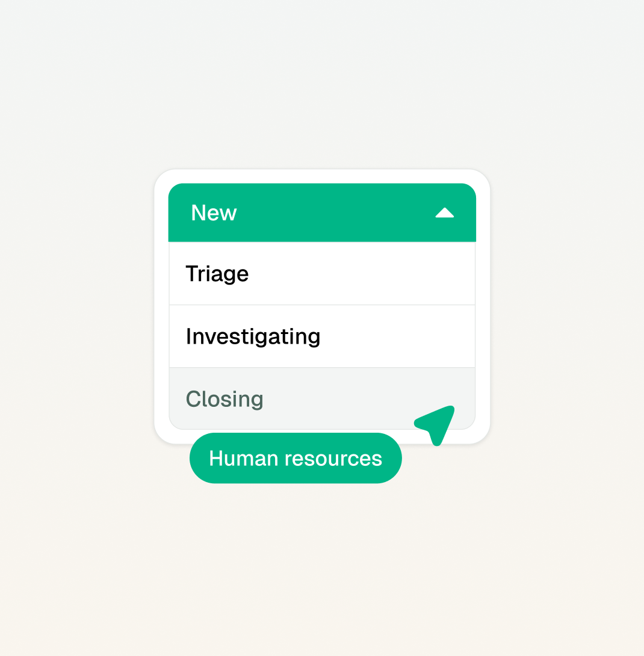Click the Investigating text label
This screenshot has height=656, width=644.
(253, 337)
